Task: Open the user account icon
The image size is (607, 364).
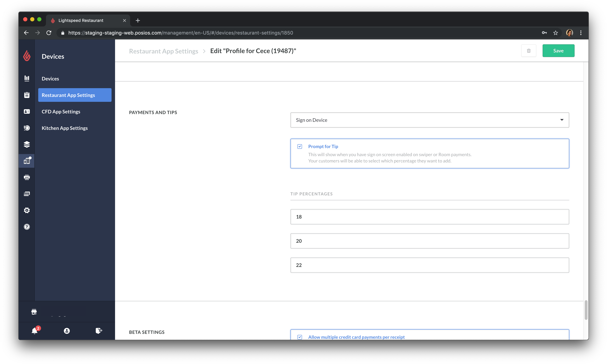Action: [67, 331]
